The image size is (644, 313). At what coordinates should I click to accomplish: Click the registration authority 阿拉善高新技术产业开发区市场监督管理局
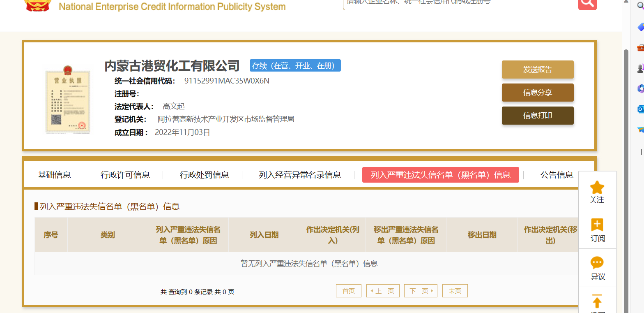coord(226,119)
